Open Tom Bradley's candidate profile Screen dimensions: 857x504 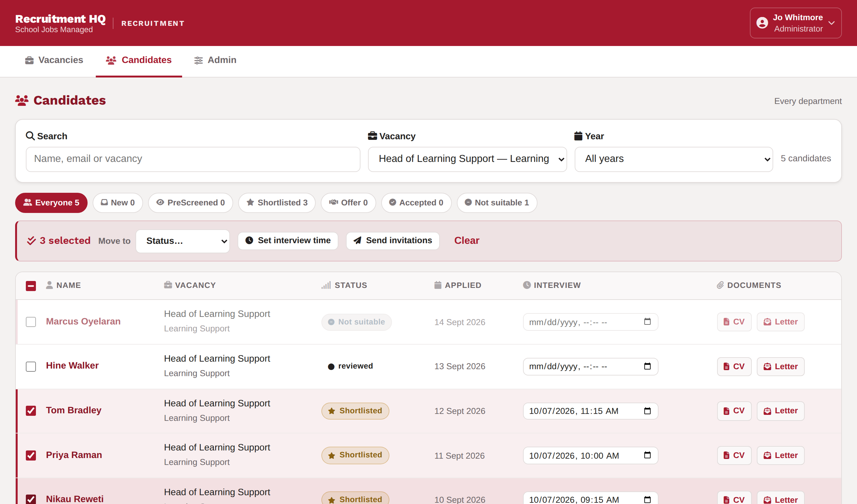click(x=74, y=410)
